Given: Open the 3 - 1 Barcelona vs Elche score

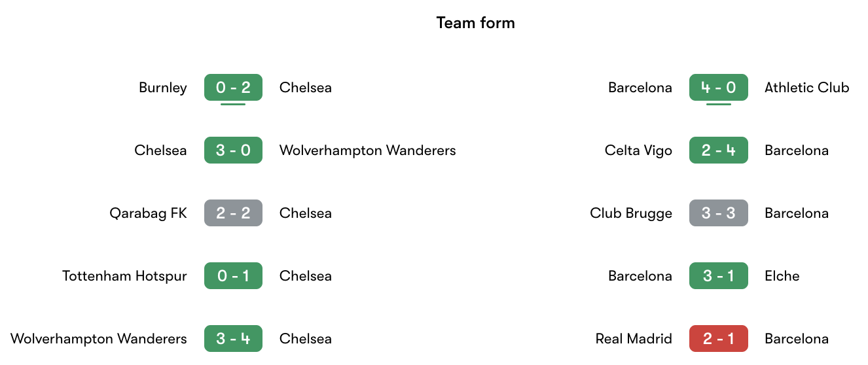Looking at the screenshot, I should pyautogui.click(x=718, y=276).
